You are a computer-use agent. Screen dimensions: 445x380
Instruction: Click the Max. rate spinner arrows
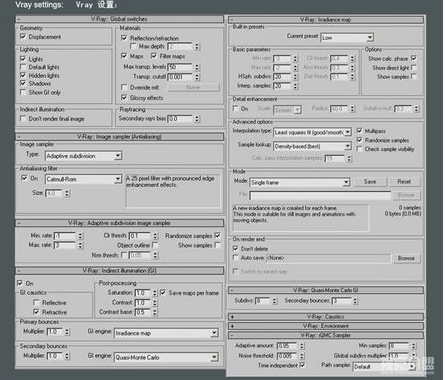pyautogui.click(x=80, y=245)
